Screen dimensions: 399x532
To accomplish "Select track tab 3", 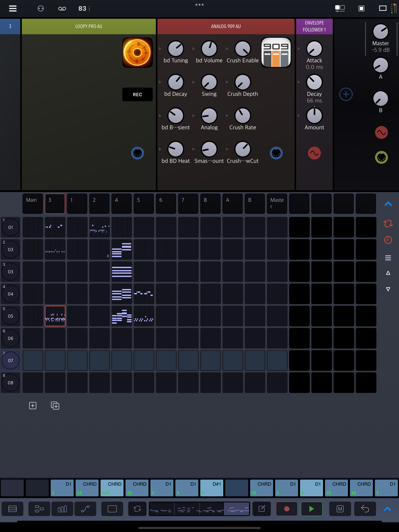I will pyautogui.click(x=55, y=203).
